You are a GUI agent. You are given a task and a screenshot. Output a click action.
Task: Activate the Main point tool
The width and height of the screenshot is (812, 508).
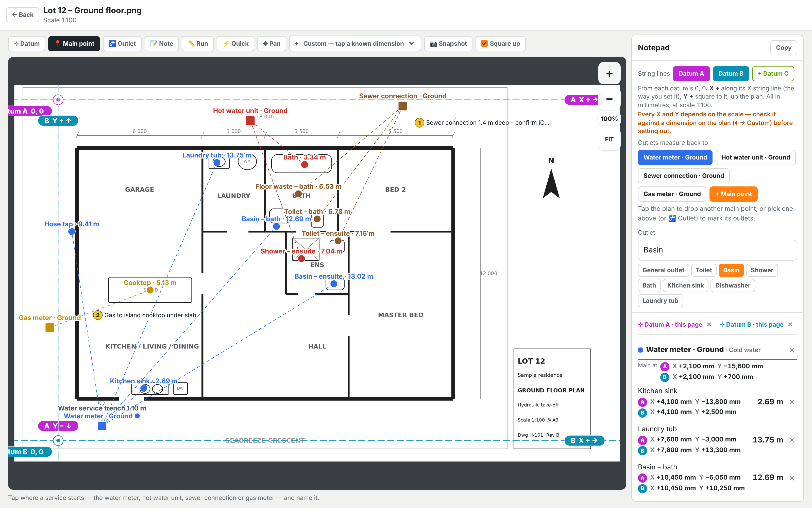(74, 44)
